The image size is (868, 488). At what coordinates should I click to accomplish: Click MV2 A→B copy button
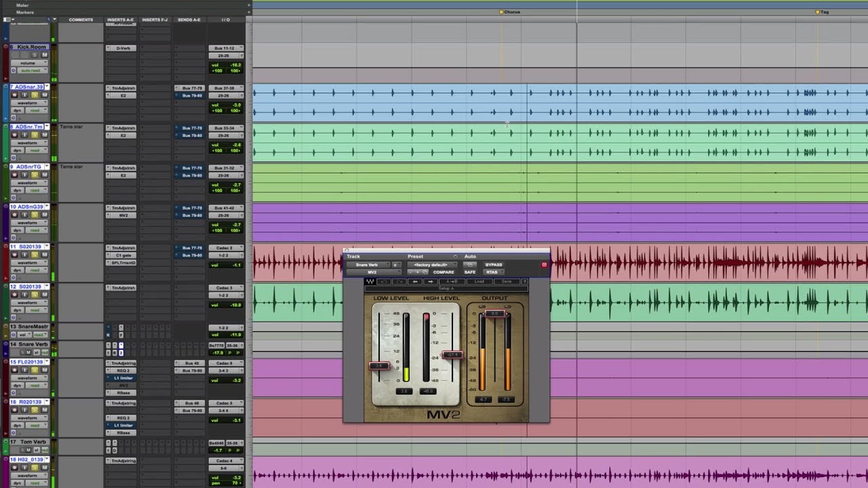[452, 281]
